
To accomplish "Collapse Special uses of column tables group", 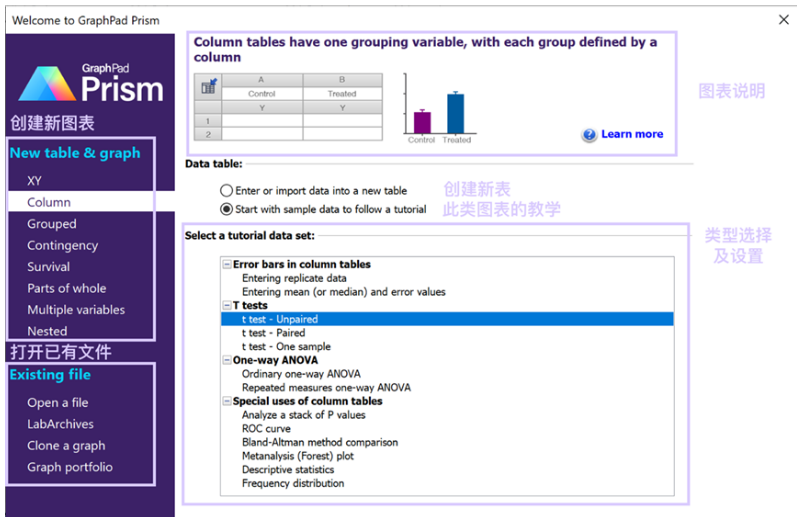I will coord(227,401).
